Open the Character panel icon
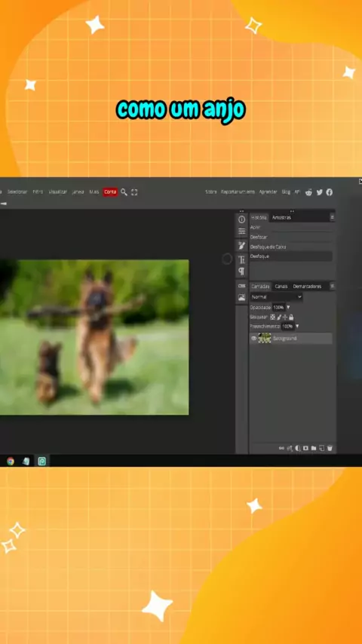362x644 pixels. (241, 259)
